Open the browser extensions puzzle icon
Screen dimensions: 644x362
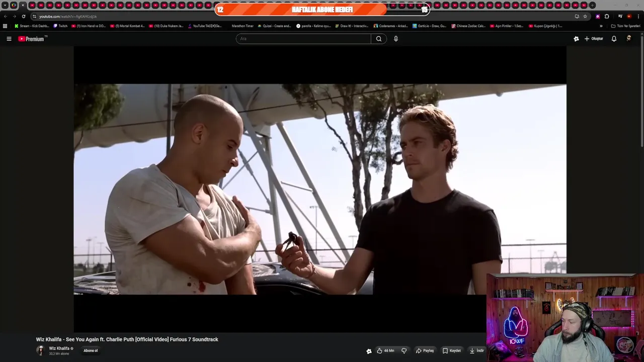point(607,16)
